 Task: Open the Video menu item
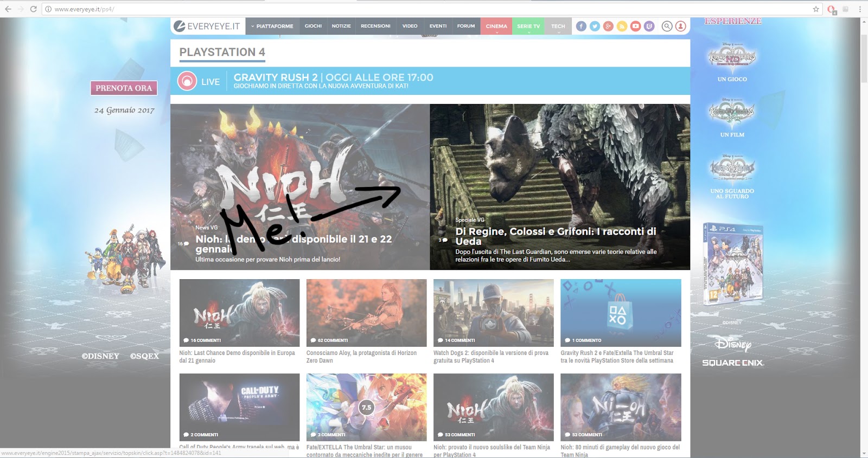[x=410, y=26]
